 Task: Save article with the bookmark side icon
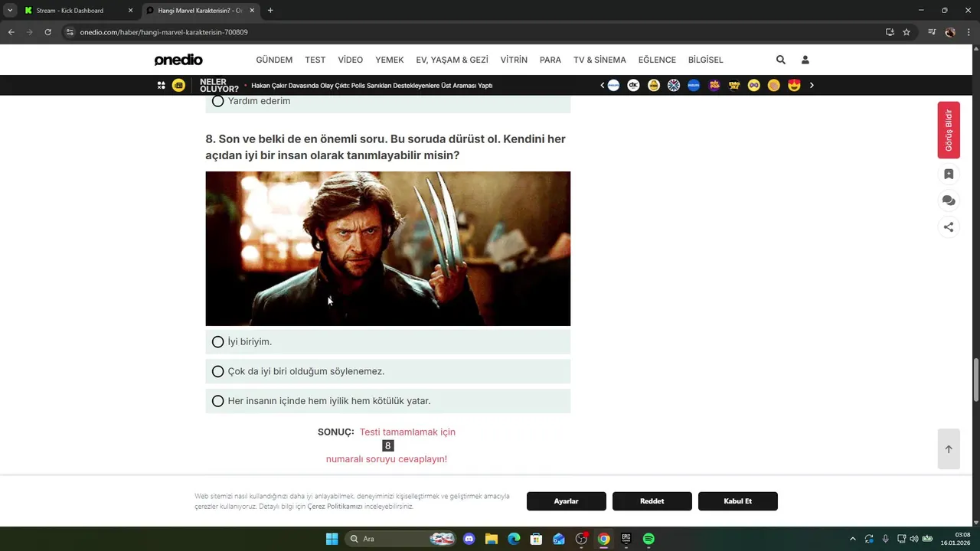(949, 174)
